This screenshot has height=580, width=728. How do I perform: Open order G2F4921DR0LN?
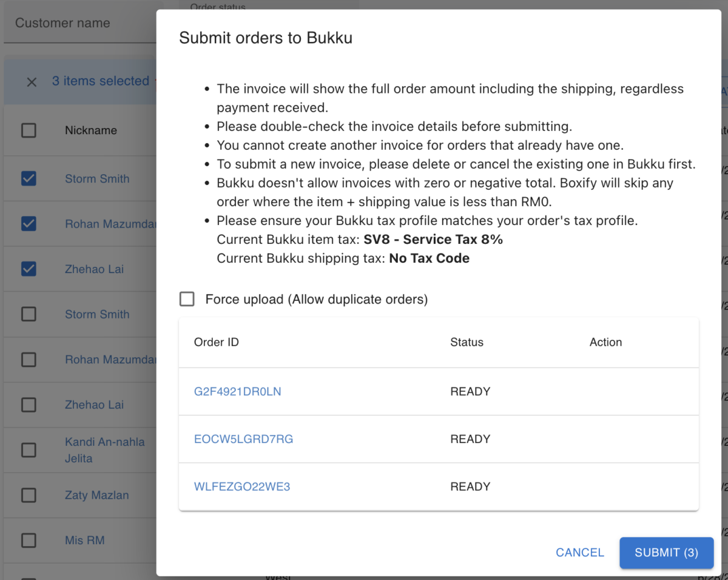point(237,391)
